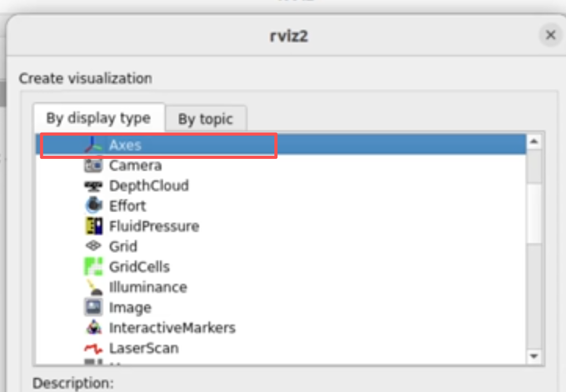The height and width of the screenshot is (392, 566).
Task: Select LaserScan in the list
Action: tap(281, 348)
